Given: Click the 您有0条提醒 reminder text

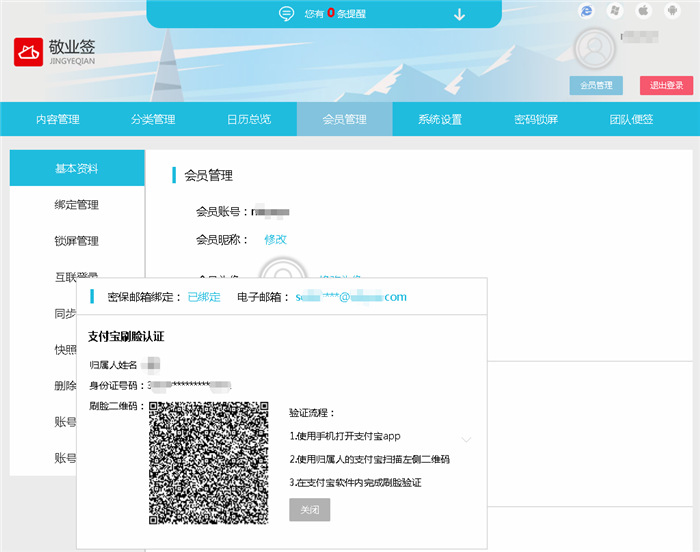Looking at the screenshot, I should pos(335,13).
